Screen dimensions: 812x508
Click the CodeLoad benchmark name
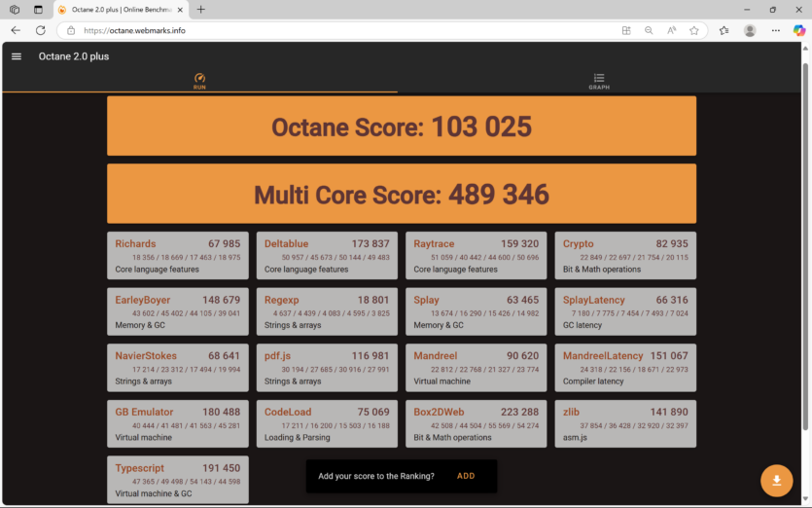(288, 412)
